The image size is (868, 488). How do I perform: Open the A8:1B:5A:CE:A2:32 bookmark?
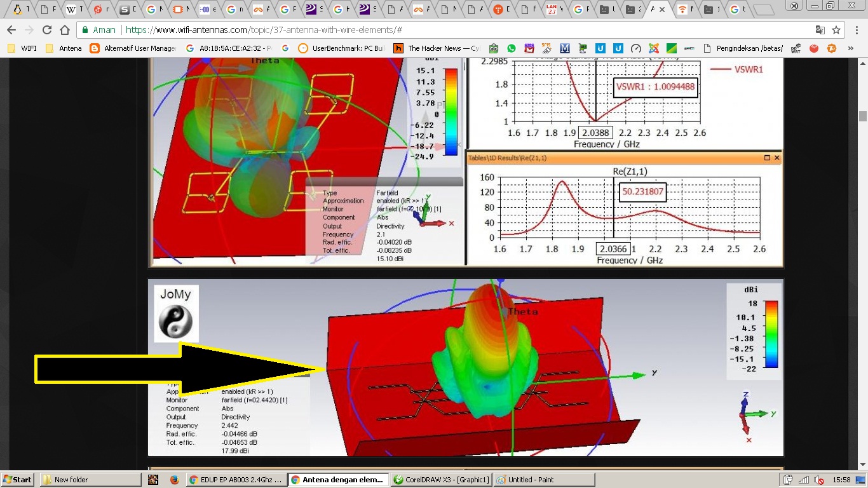point(229,48)
